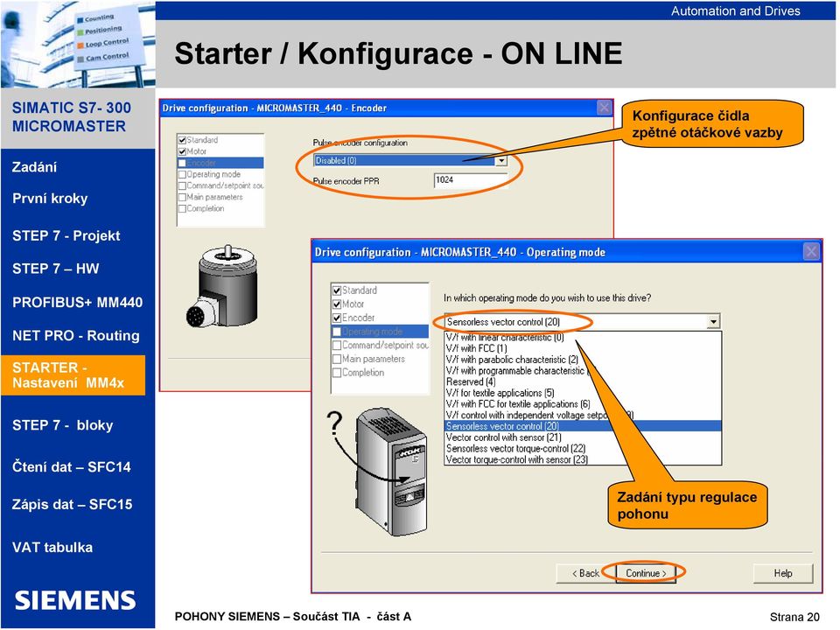Image resolution: width=840 pixels, height=630 pixels.
Task: Open STEP 7 - Projekt sidebar item
Action: coord(66,235)
